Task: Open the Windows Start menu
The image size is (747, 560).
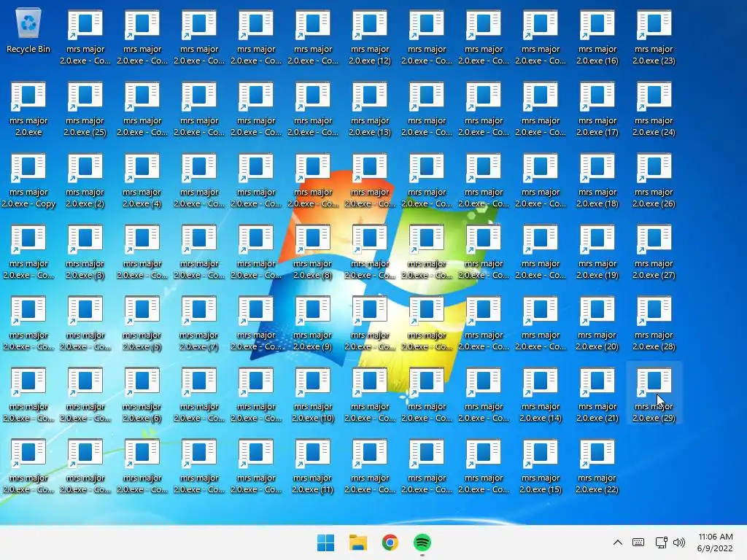Action: (326, 542)
